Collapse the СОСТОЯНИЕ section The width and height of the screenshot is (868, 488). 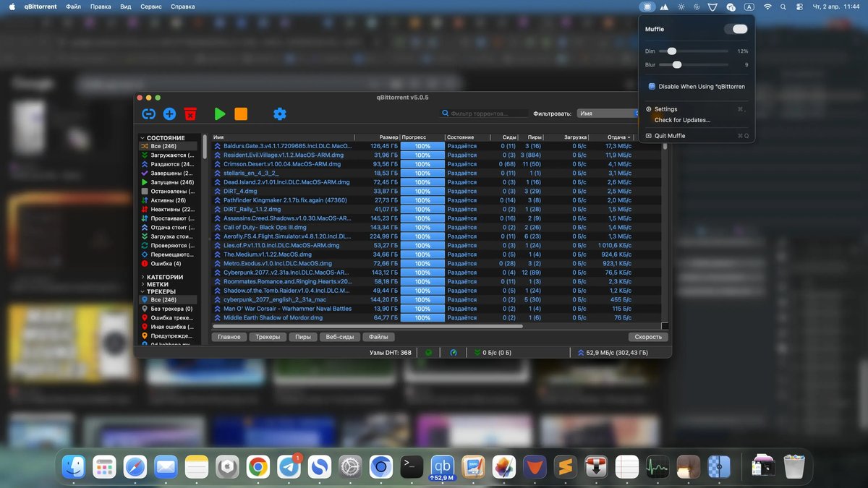pos(144,137)
